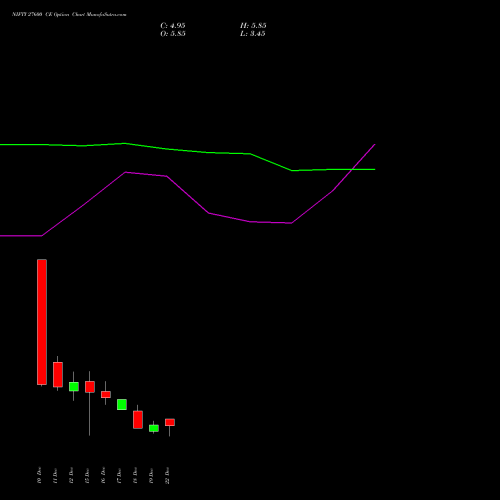Select the red candle on 11 Dec
Viewport: 500px width, 500px height.
click(58, 374)
